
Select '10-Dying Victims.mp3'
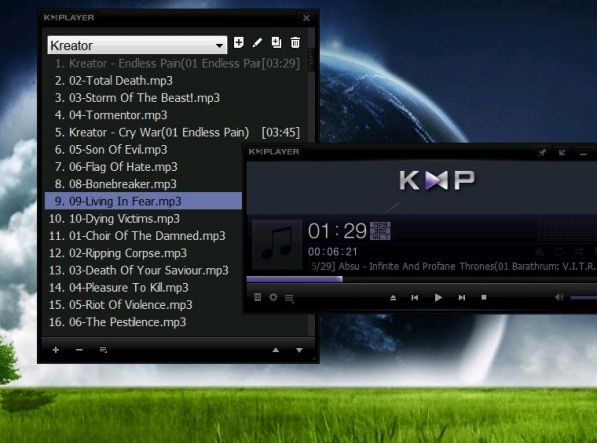[144, 218]
